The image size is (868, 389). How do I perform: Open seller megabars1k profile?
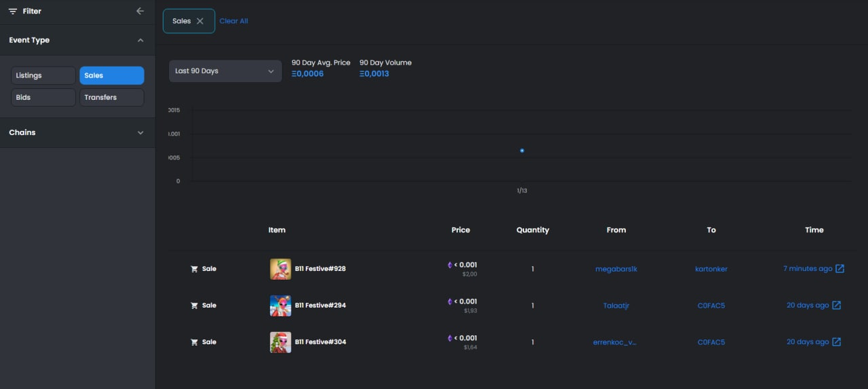point(616,269)
